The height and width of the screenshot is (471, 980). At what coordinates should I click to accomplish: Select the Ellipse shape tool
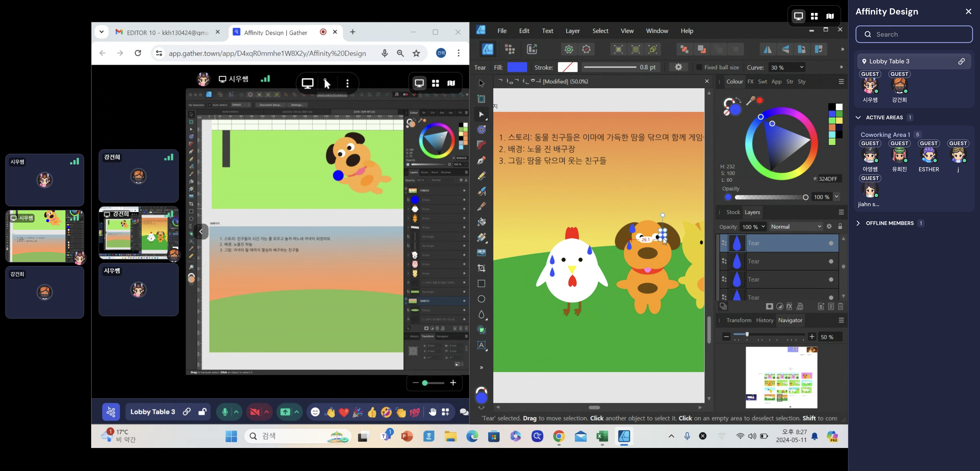pos(481,299)
